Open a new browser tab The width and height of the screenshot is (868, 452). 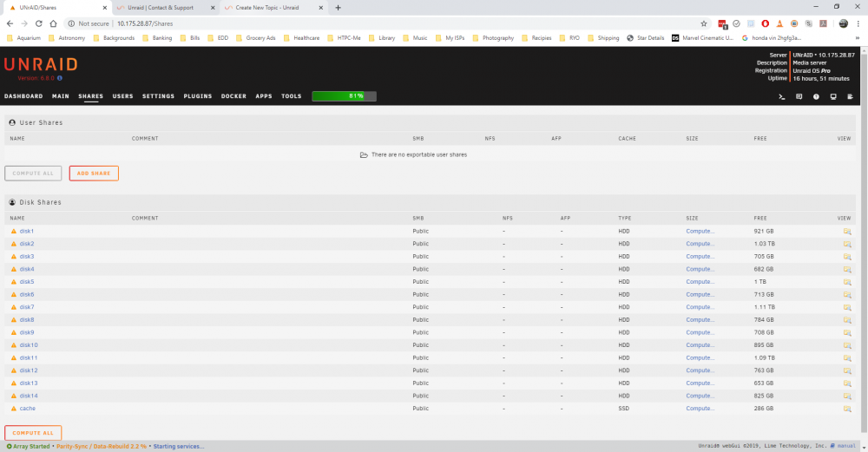click(x=338, y=8)
